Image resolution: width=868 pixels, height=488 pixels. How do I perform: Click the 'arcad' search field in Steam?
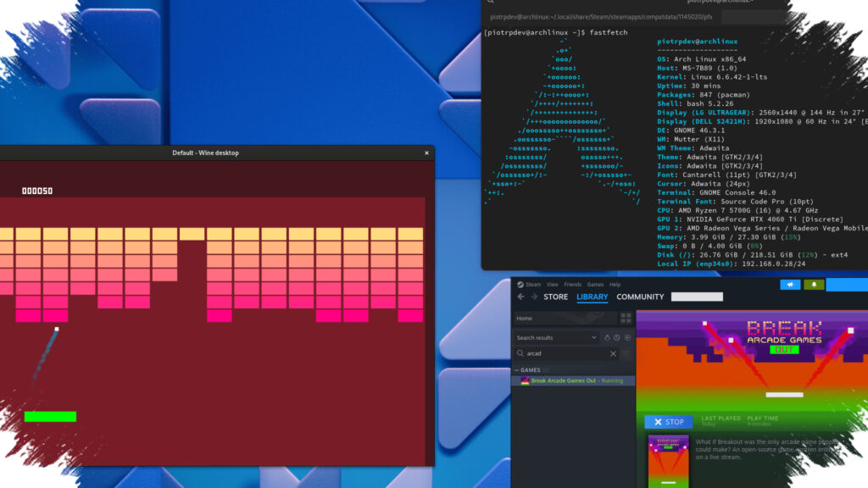pos(565,353)
